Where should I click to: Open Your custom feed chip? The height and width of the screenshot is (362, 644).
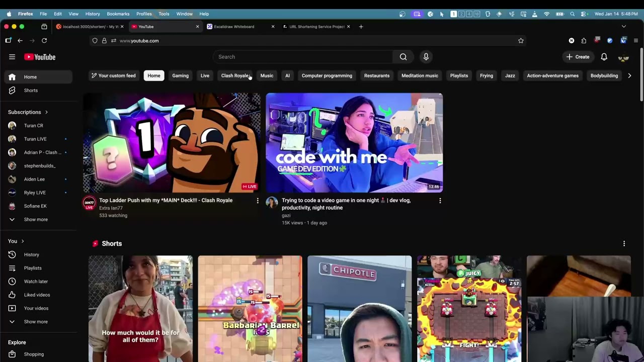coord(113,76)
